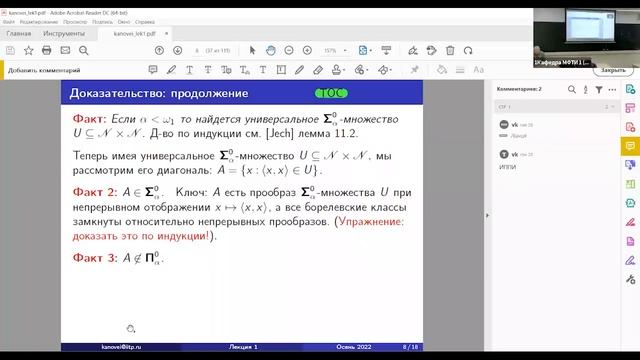
Task: Select the Underline text tool
Action: pyautogui.click(x=189, y=70)
